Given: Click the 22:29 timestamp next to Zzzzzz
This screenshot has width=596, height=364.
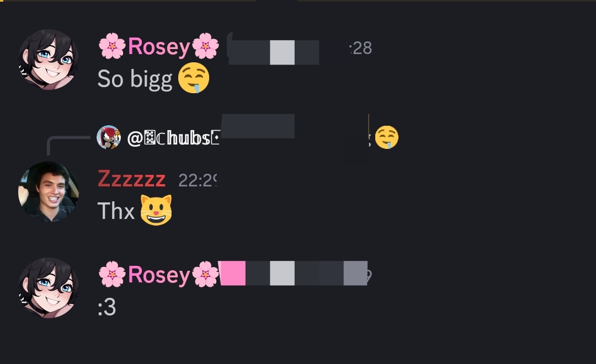Looking at the screenshot, I should (x=198, y=180).
